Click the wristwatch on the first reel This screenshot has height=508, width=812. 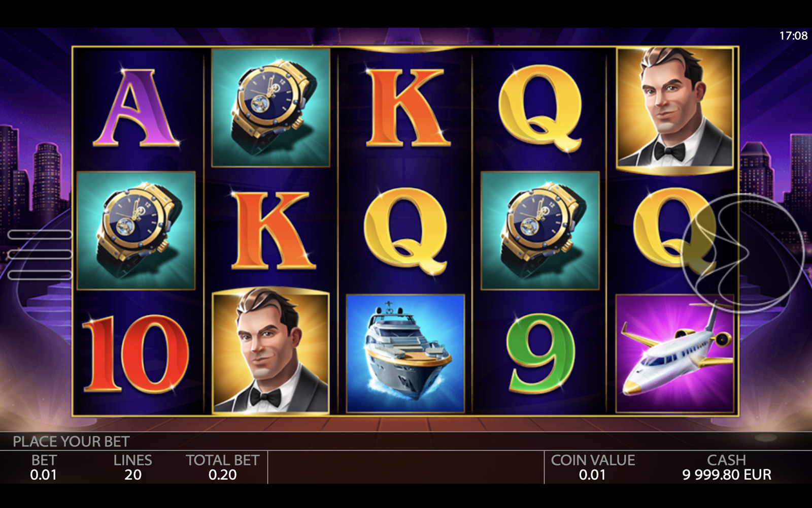tap(136, 231)
